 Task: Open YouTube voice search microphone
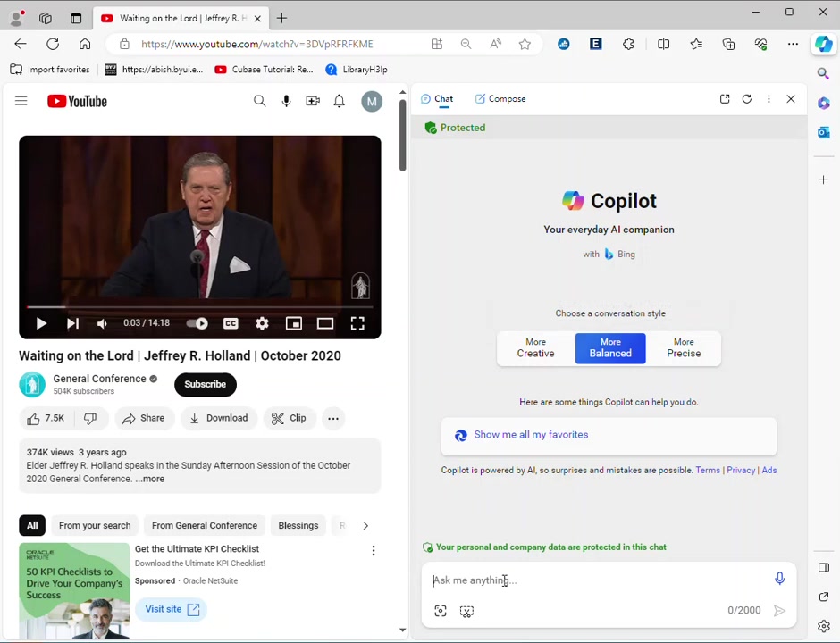(286, 100)
